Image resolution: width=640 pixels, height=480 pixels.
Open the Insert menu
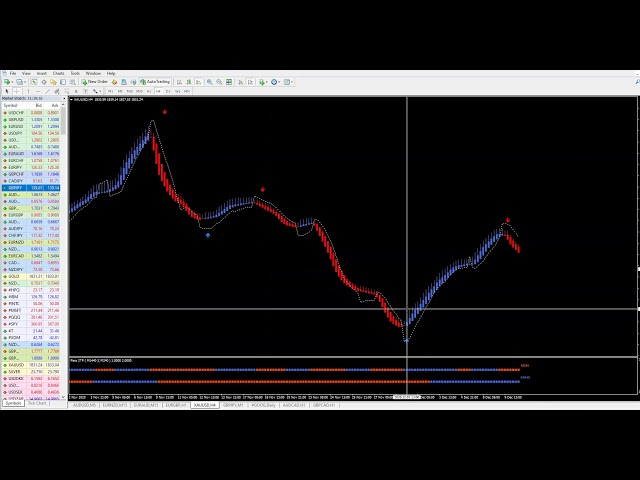[x=42, y=73]
